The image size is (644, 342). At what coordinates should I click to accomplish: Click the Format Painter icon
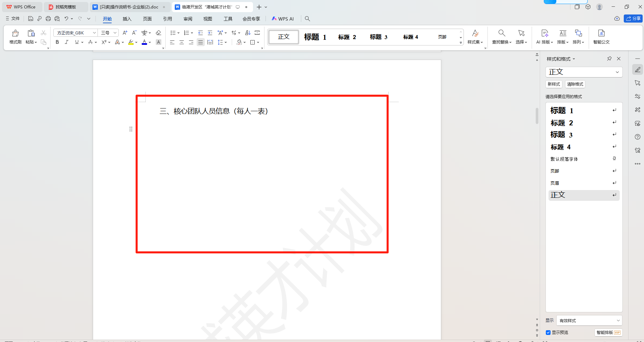[15, 36]
